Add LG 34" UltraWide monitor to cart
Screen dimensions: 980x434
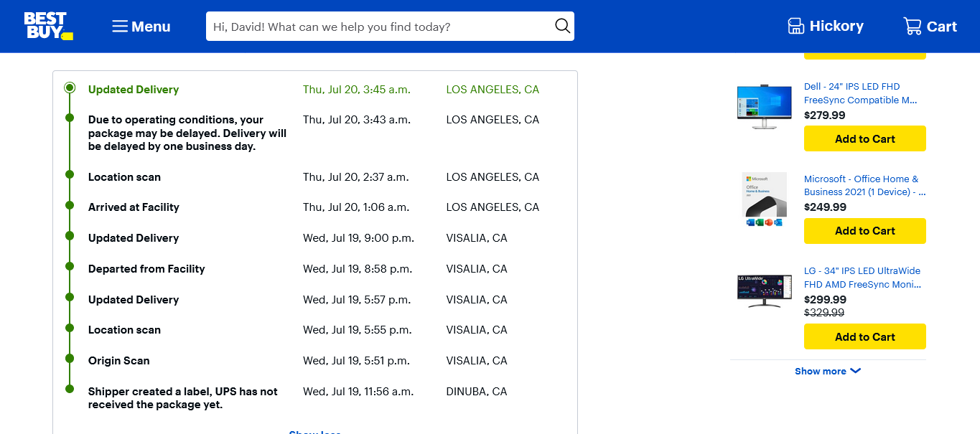coord(864,336)
